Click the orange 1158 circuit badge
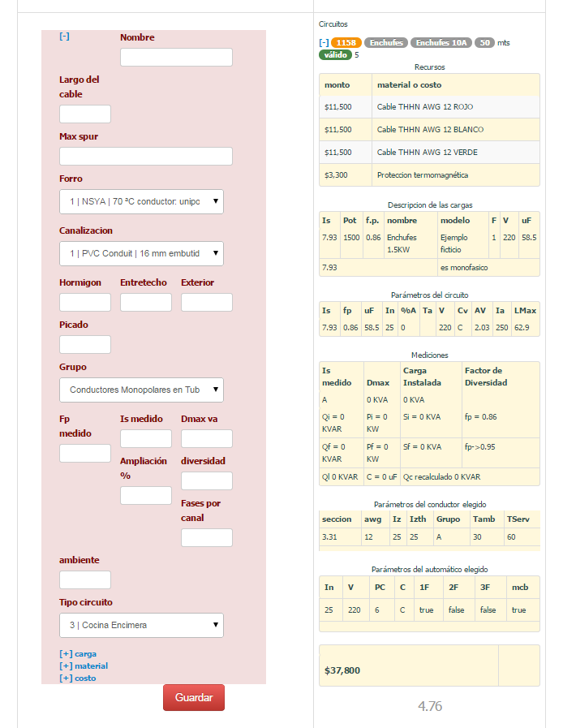This screenshot has height=728, width=576. (346, 43)
